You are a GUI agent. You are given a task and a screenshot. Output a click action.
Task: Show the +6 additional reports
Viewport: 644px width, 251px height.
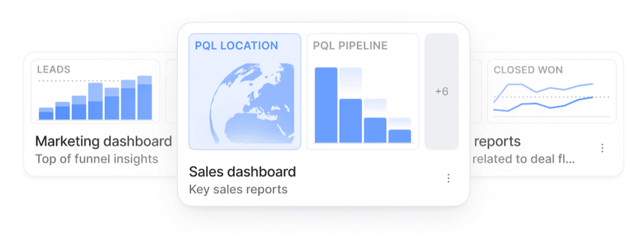click(x=441, y=91)
